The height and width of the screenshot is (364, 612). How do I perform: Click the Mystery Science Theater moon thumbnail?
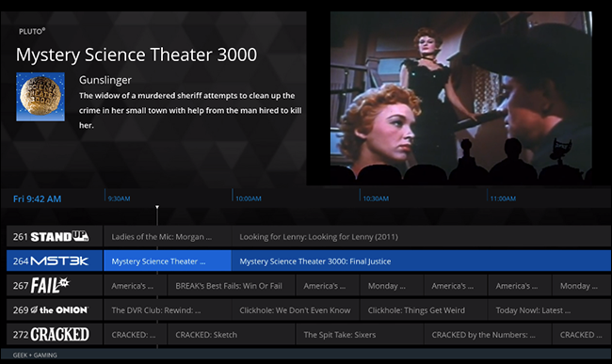[x=40, y=97]
